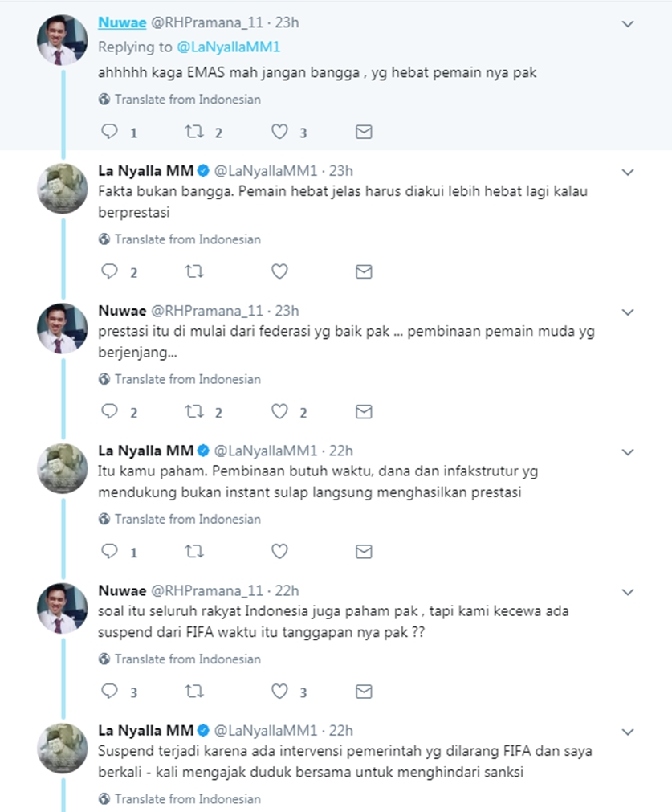Click the reply icon on Nuwae's first tweet
Image resolution: width=672 pixels, height=812 pixels.
pos(111,132)
